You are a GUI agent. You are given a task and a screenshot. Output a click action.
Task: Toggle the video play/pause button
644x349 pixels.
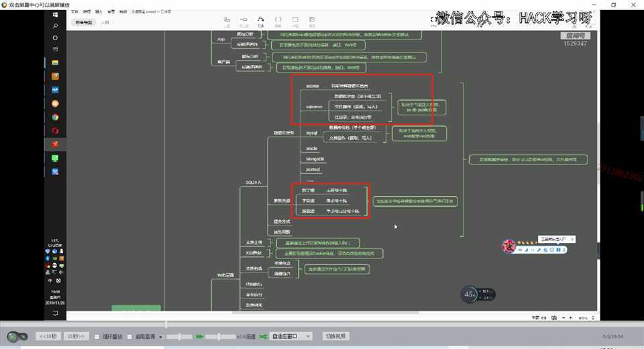pos(13,337)
